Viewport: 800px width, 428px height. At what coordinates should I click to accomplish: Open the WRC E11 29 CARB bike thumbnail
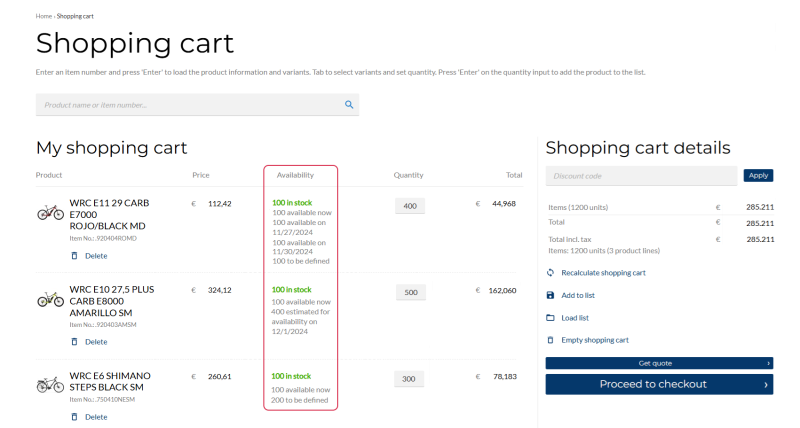[x=50, y=213]
